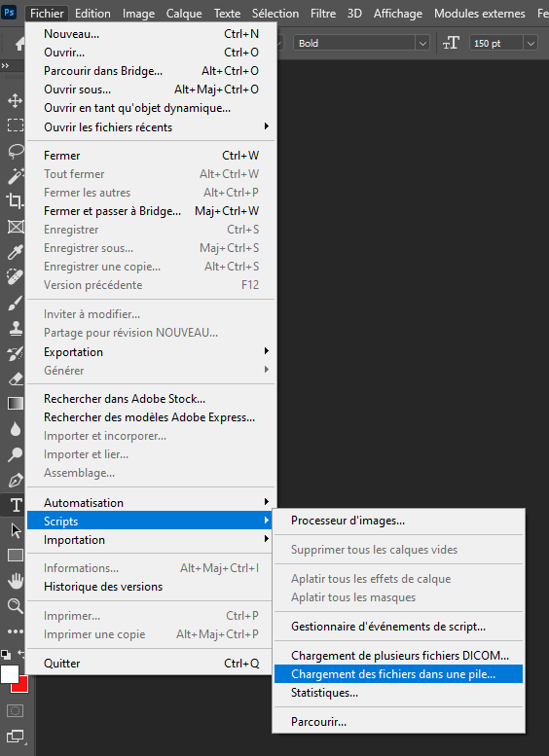Open the 150 pt font size dropdown

tap(531, 44)
